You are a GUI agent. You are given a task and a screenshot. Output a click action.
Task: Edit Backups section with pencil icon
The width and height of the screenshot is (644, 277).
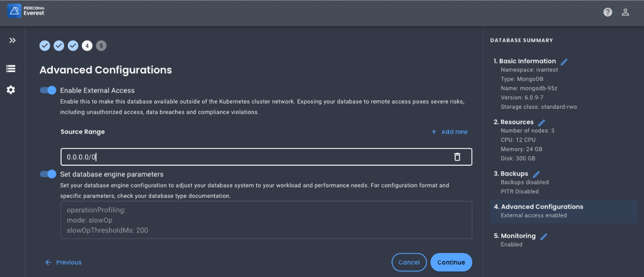[x=536, y=174]
